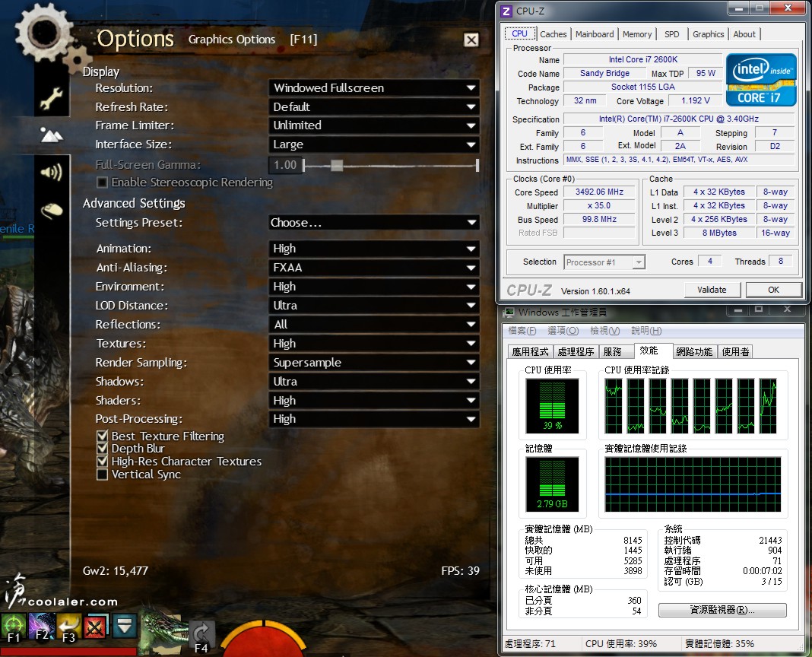Open sound options speaker tab

tap(52, 172)
